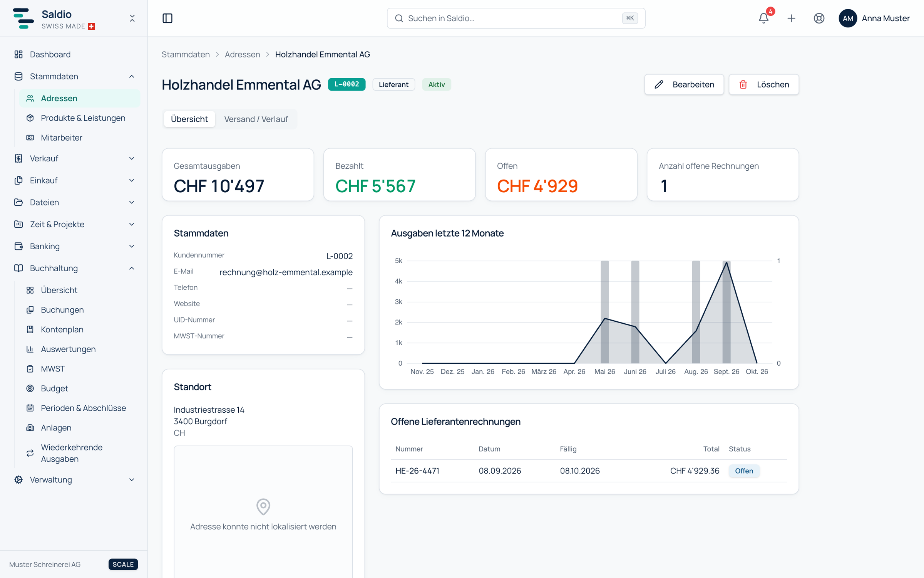The width and height of the screenshot is (924, 578).
Task: Go to Produkte & Leistungen
Action: click(x=80, y=118)
